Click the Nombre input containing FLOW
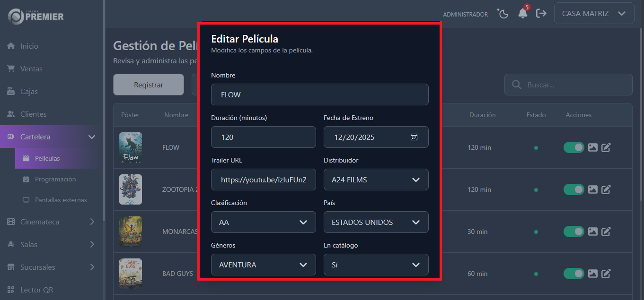Screen dimensions: 644x300 (x=320, y=94)
